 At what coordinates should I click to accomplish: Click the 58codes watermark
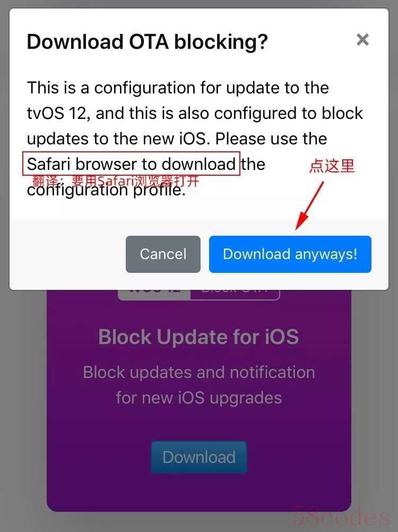(x=341, y=516)
